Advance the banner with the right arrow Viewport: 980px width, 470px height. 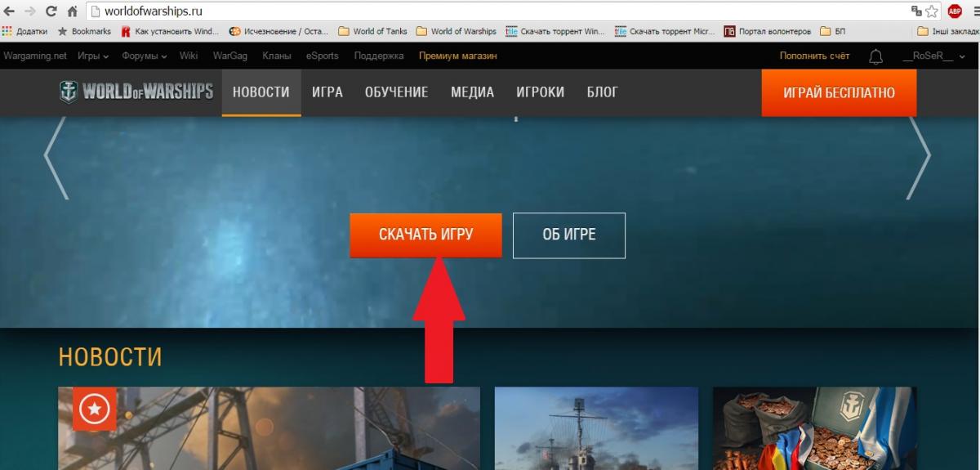[919, 159]
